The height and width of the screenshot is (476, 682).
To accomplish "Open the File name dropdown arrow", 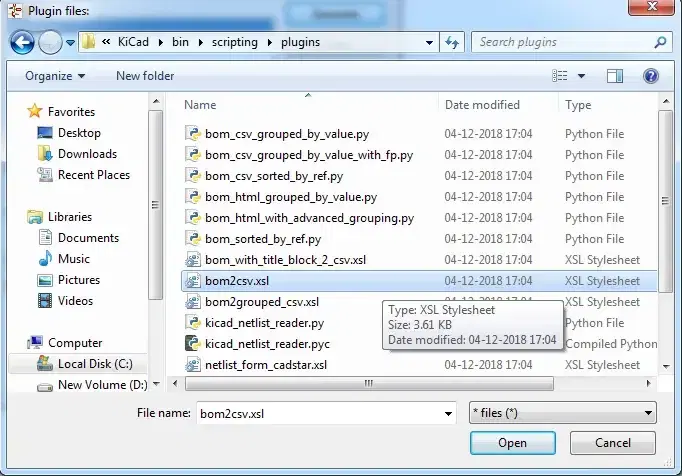I will click(x=448, y=413).
